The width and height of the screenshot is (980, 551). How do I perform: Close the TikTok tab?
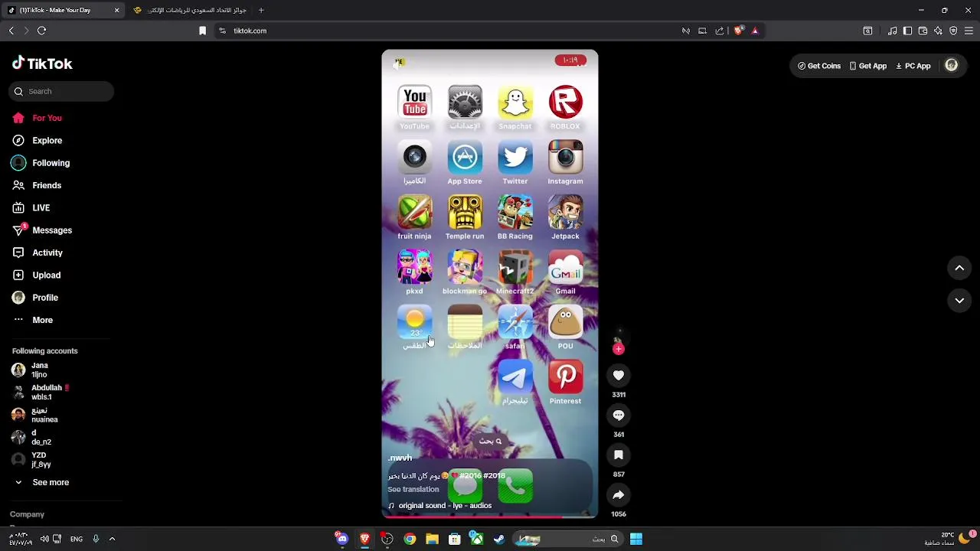(x=116, y=10)
